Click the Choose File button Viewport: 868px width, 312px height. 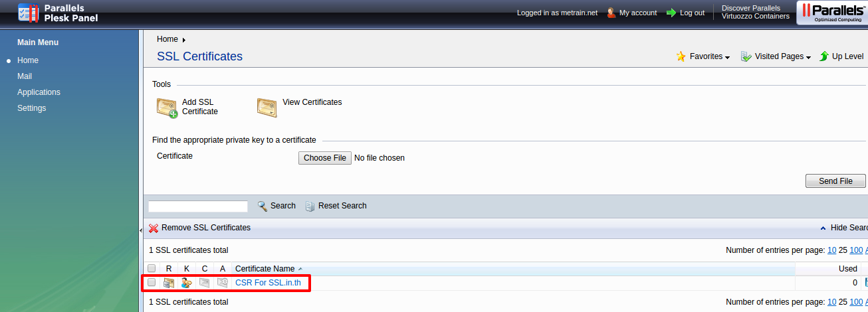click(x=325, y=158)
